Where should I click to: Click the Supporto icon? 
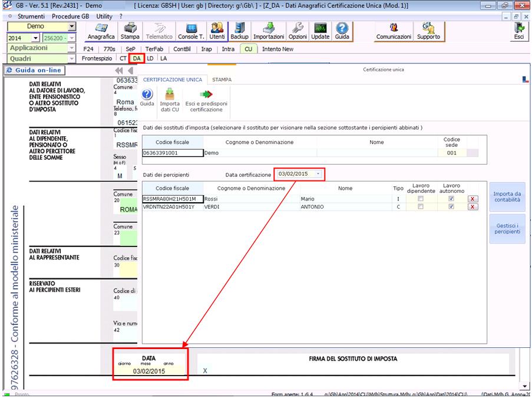click(428, 32)
